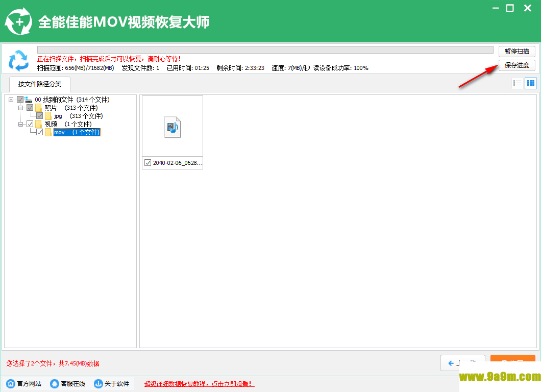
Task: Click the 视频 folder icon
Action: pyautogui.click(x=39, y=124)
